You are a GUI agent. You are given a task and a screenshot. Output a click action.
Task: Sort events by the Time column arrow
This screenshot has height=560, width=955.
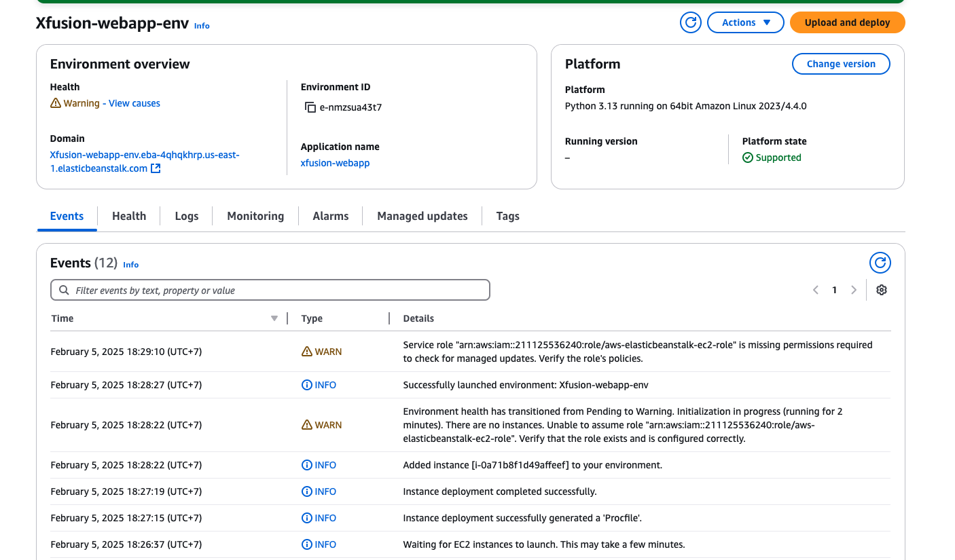(x=274, y=318)
